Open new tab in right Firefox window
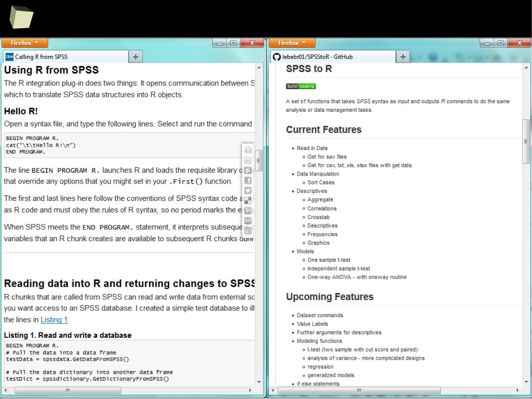 [403, 57]
